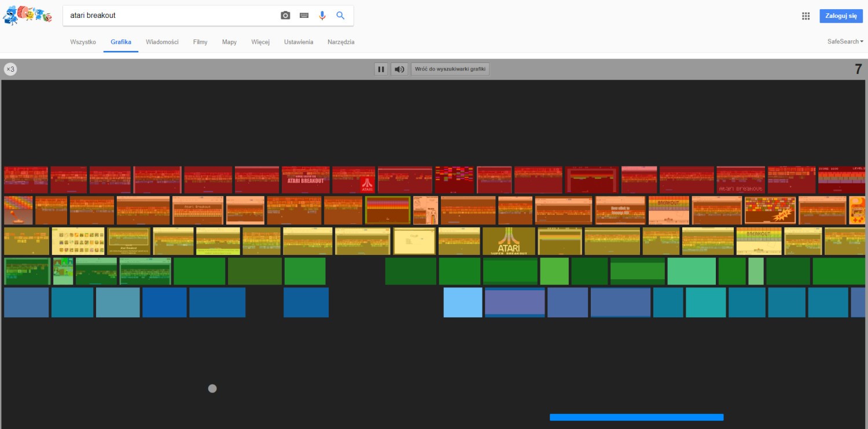Expand the Więcej menu

point(260,42)
